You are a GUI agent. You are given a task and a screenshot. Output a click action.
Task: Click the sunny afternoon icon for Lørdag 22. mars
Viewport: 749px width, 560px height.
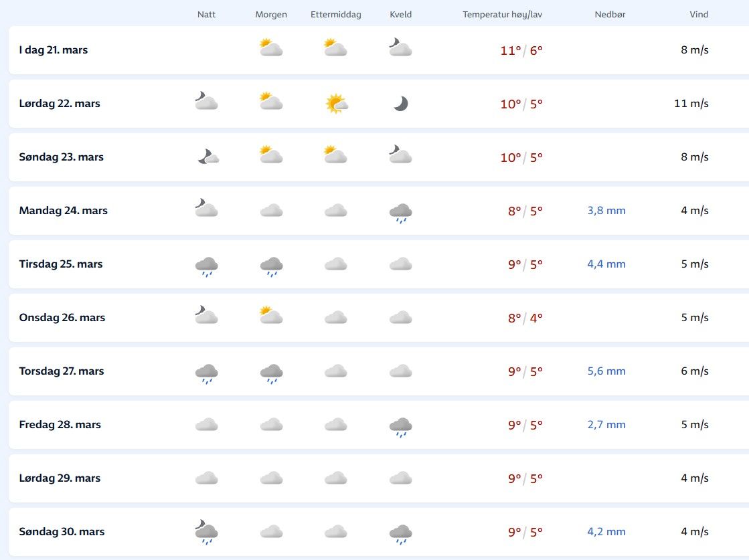(x=336, y=103)
